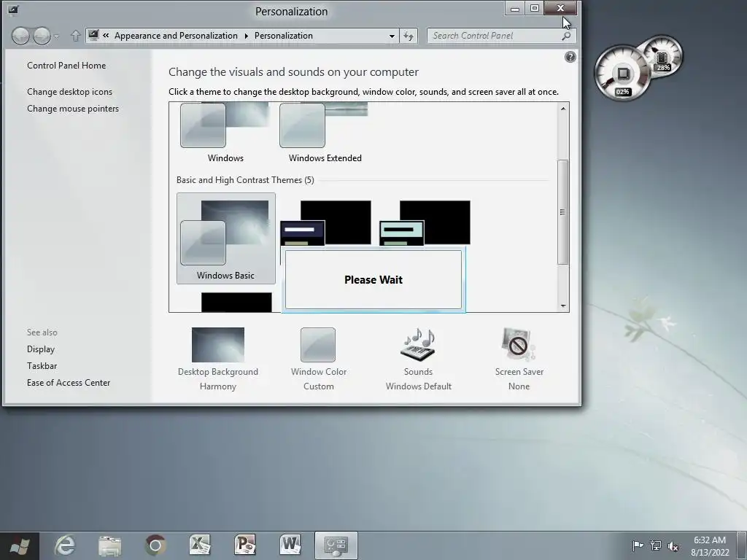
Task: Click the Show desktop strip on taskbar
Action: (743, 545)
